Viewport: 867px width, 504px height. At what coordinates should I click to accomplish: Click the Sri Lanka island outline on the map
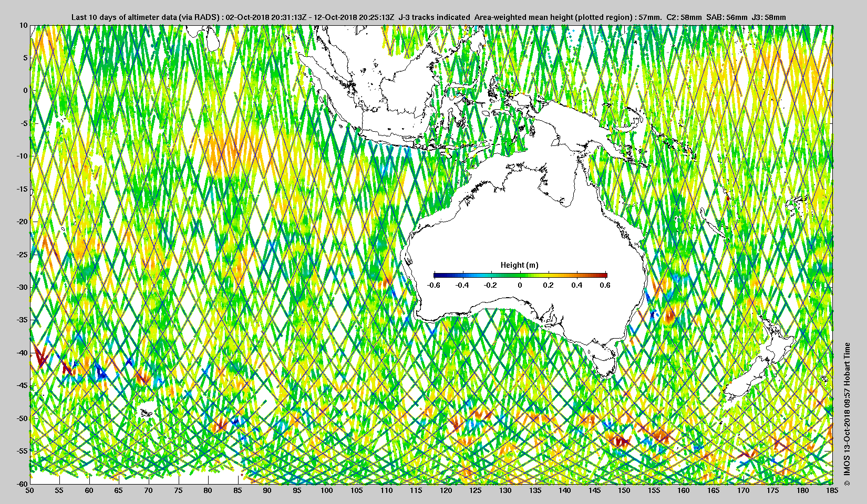click(x=212, y=38)
